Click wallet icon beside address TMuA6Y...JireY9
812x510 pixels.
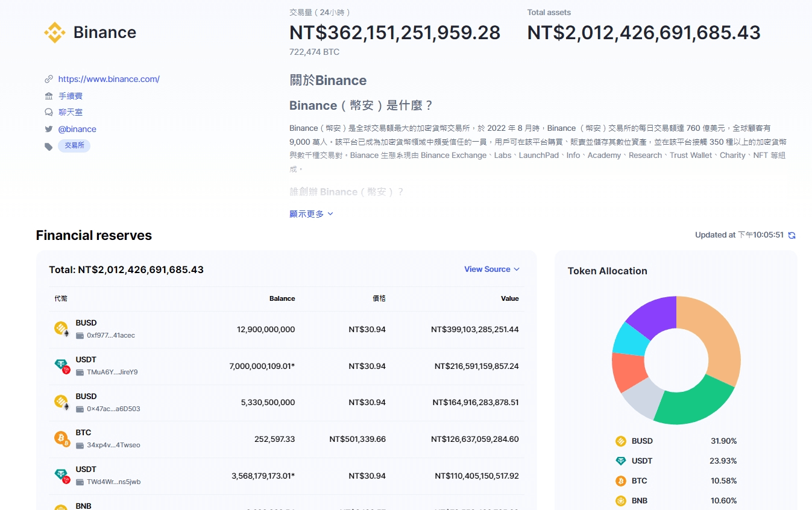coord(80,372)
